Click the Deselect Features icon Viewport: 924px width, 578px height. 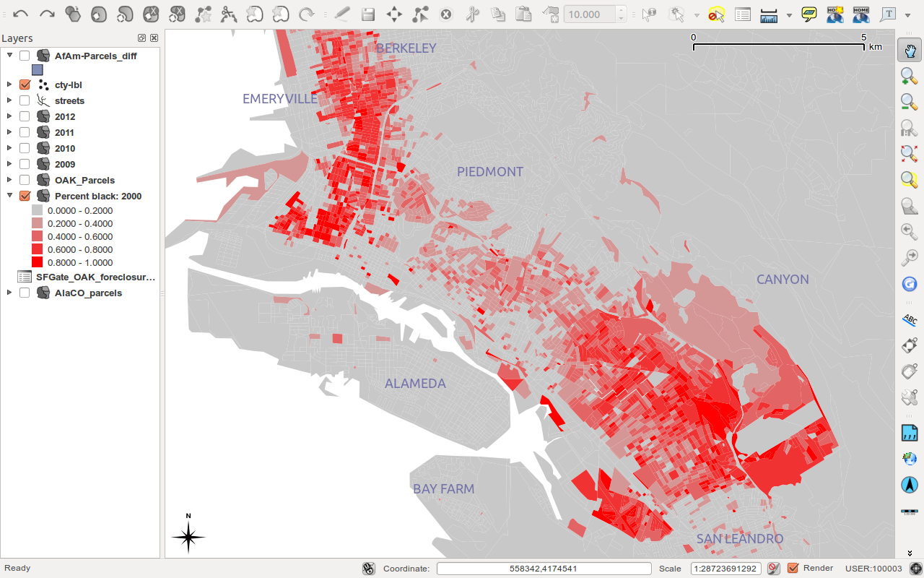tap(716, 14)
